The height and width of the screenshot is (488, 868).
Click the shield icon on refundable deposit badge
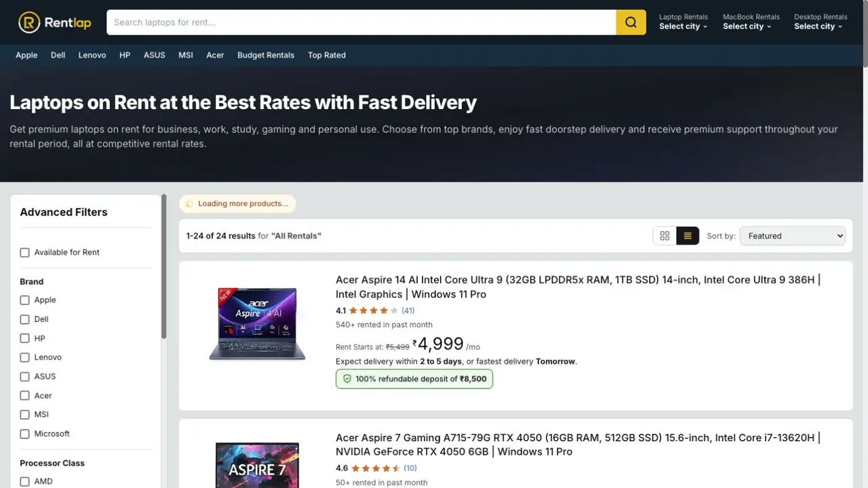click(x=347, y=379)
